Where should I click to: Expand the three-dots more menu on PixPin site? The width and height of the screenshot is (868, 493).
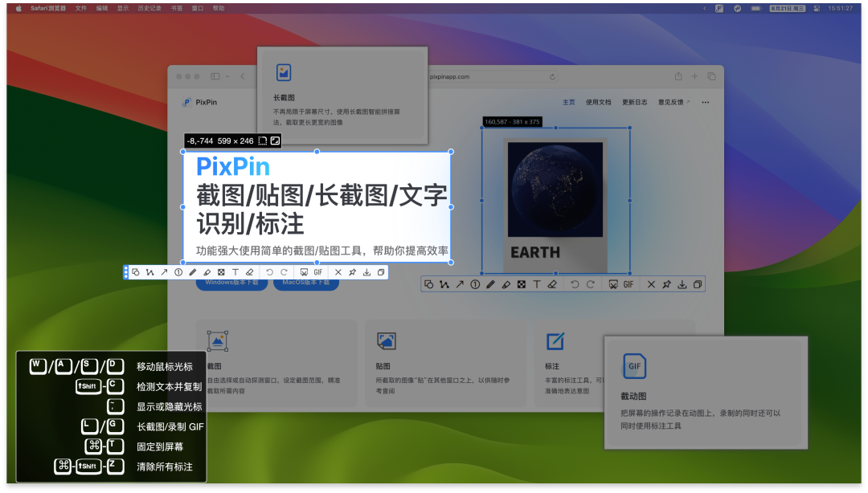(706, 102)
